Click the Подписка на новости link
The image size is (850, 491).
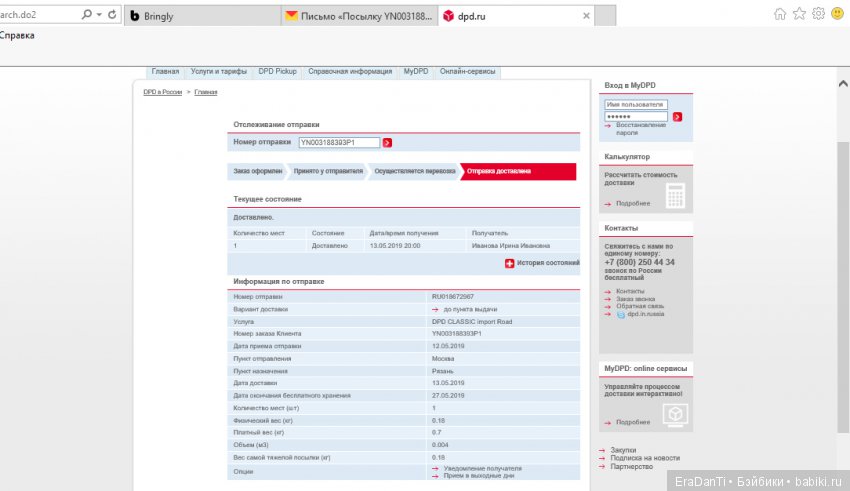[645, 458]
